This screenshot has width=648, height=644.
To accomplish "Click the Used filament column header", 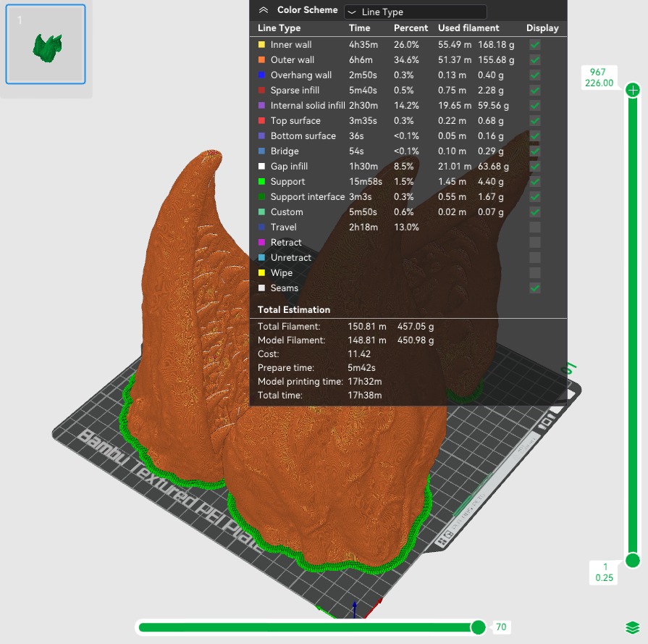I will (x=468, y=28).
